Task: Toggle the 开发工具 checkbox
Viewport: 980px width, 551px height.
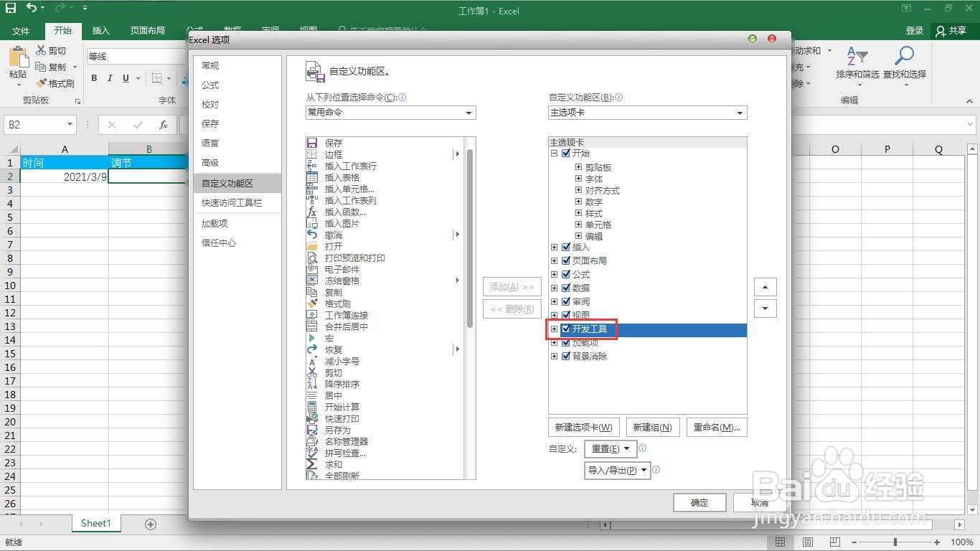Action: tap(566, 329)
